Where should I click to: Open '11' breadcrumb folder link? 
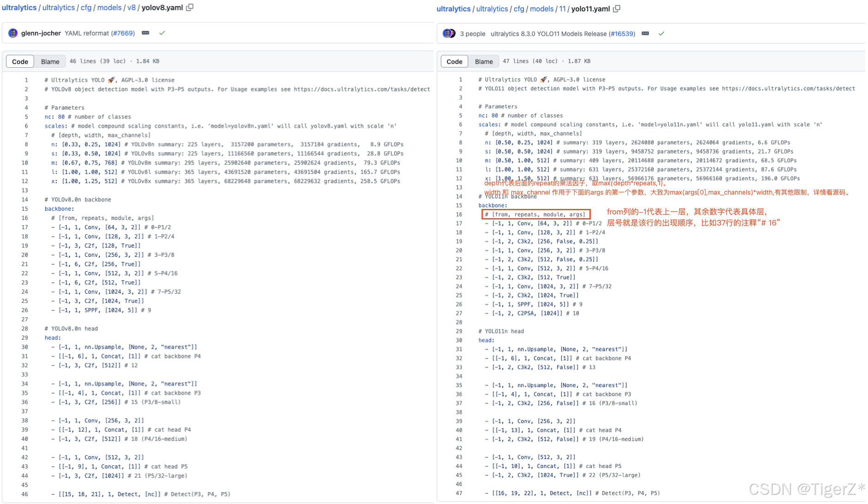click(562, 9)
